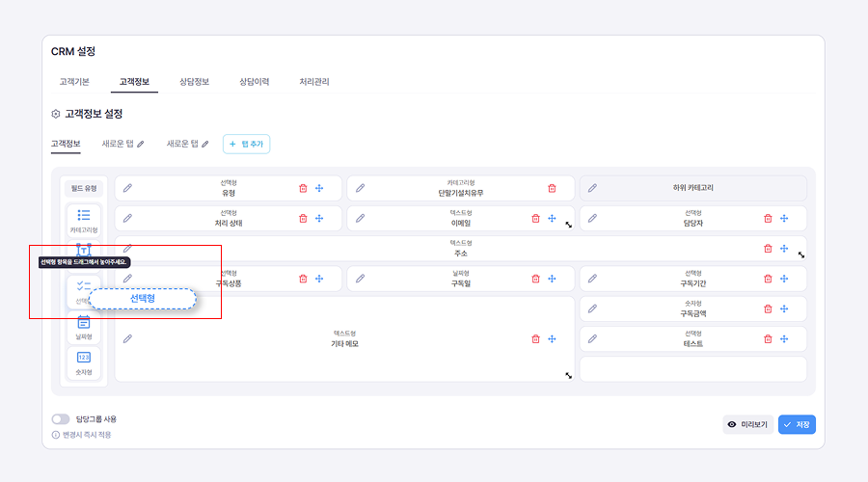The image size is (868, 482).
Task: Select the 숫자형 number field icon
Action: click(84, 357)
